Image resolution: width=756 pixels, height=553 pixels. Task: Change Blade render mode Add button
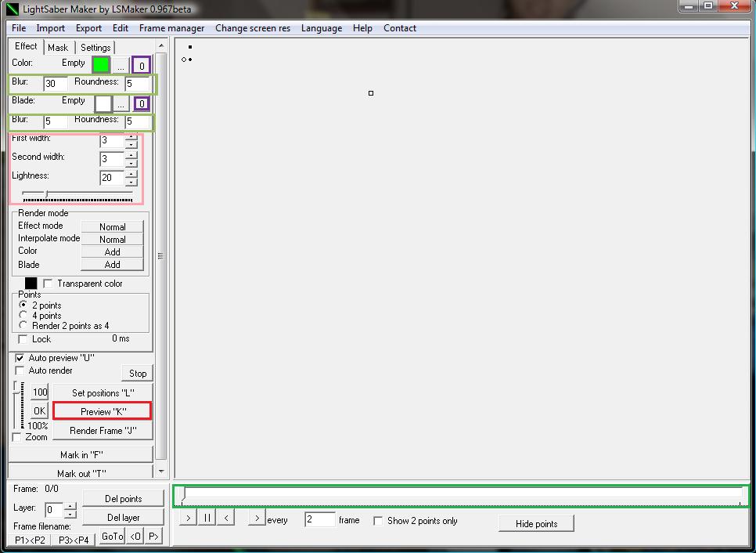tap(113, 265)
